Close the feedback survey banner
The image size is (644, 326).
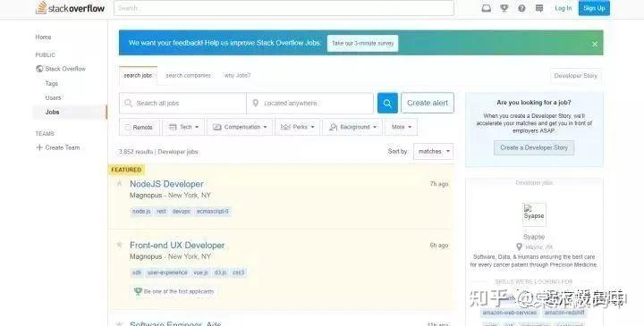coord(595,44)
